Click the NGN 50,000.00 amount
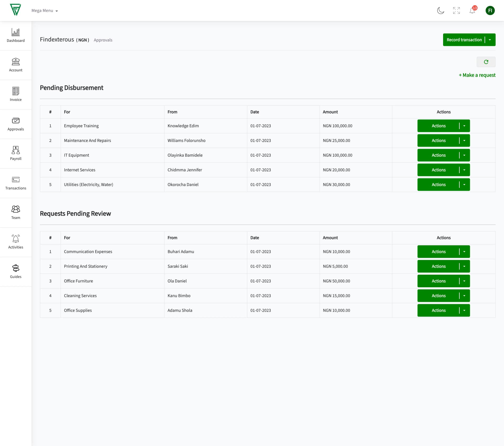This screenshot has height=446, width=504. pyautogui.click(x=336, y=281)
